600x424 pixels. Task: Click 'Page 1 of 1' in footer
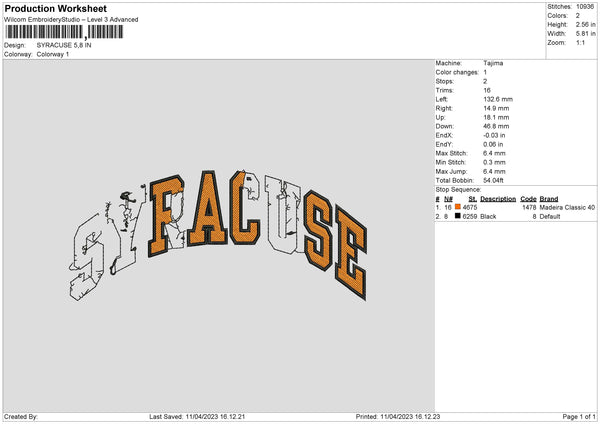(x=579, y=417)
